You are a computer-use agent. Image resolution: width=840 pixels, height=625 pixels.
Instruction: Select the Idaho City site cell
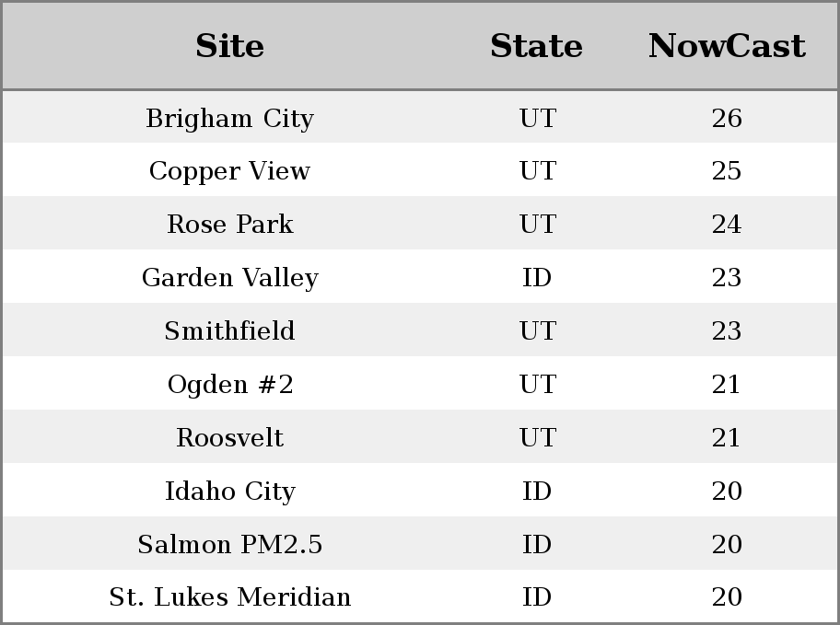(230, 491)
